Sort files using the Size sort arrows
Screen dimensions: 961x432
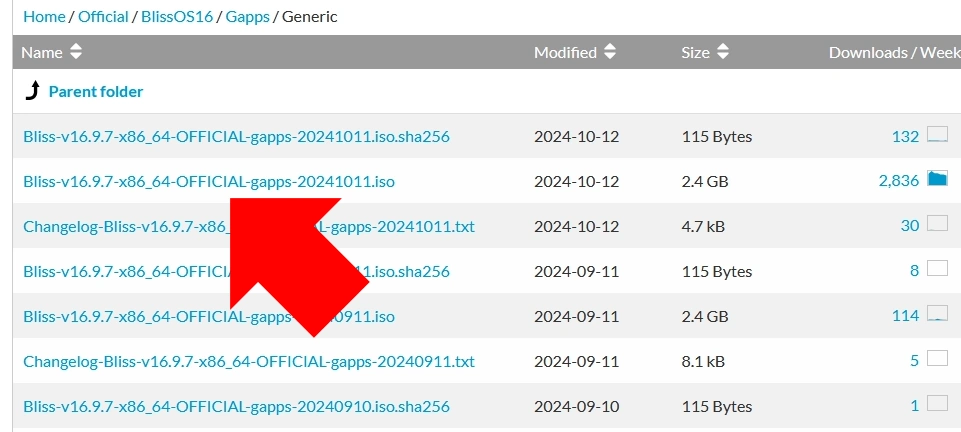point(723,52)
